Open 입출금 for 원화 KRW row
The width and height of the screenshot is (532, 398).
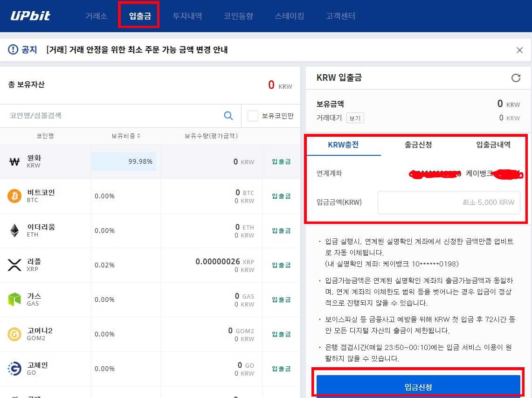pyautogui.click(x=281, y=161)
